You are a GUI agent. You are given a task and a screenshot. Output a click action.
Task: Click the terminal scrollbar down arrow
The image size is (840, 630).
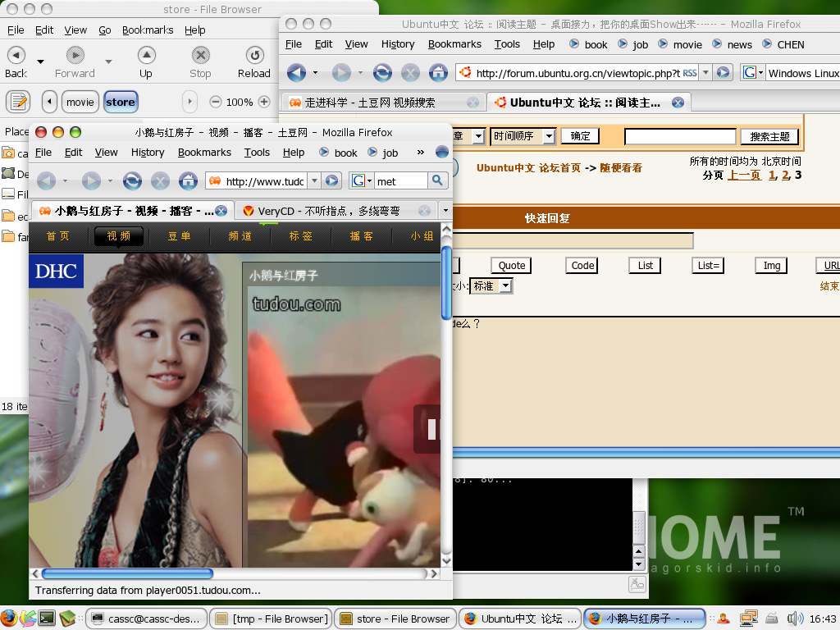(x=638, y=564)
